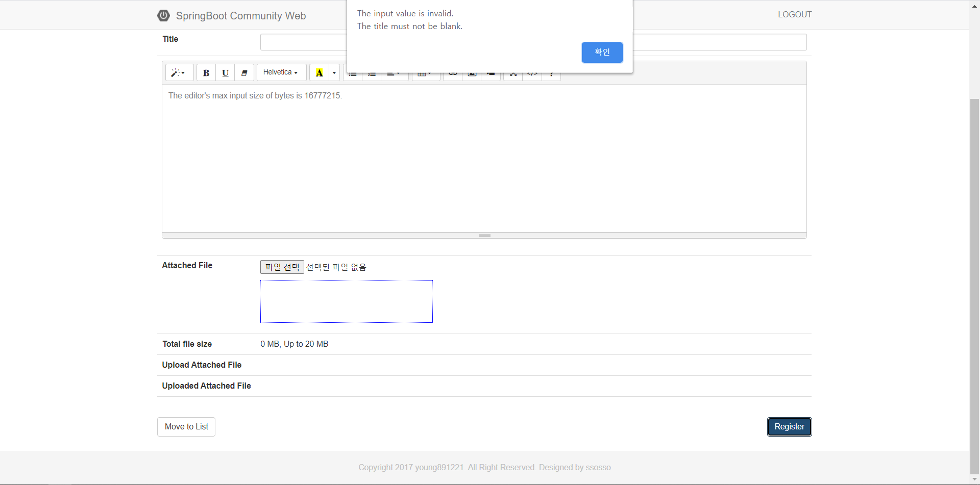Toggle underline formatting in the editor
Viewport: 980px width, 485px height.
point(225,73)
